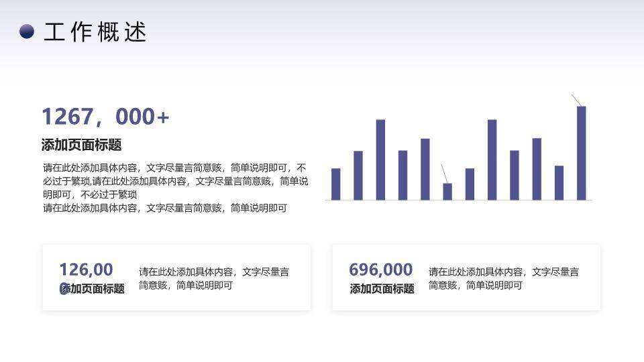This screenshot has height=362, width=644.
Task: Click the main description paragraph under the heading
Action: (174, 188)
